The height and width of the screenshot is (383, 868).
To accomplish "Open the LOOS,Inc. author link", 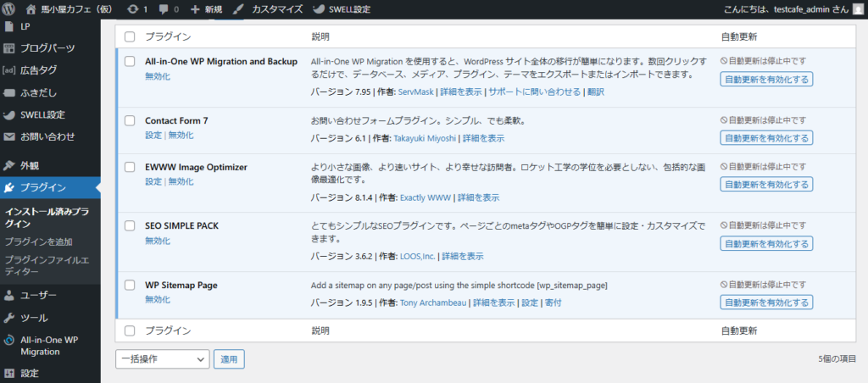I will pos(418,256).
